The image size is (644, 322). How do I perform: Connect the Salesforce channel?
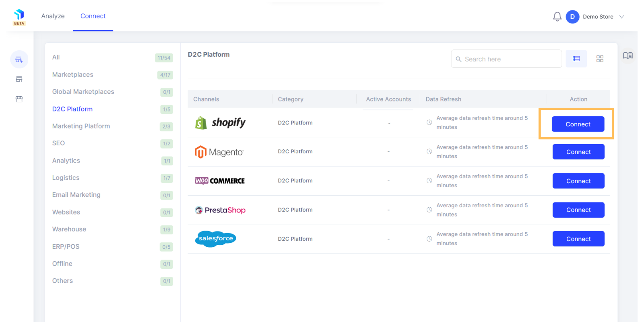point(578,239)
